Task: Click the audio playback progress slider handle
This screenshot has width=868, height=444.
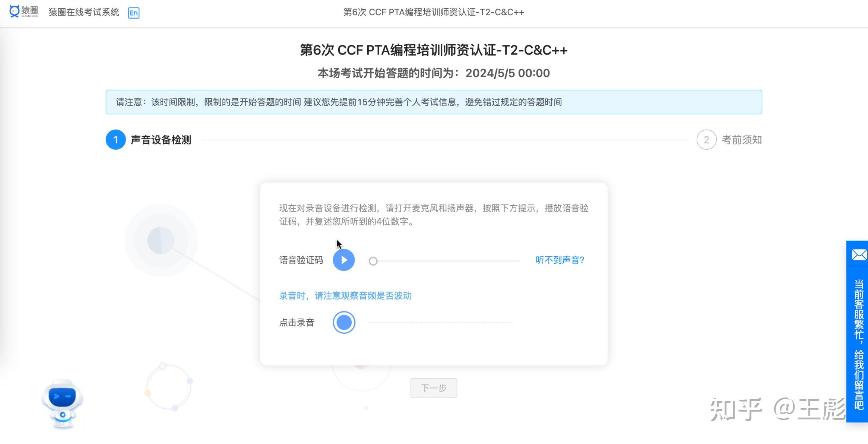Action: (373, 261)
